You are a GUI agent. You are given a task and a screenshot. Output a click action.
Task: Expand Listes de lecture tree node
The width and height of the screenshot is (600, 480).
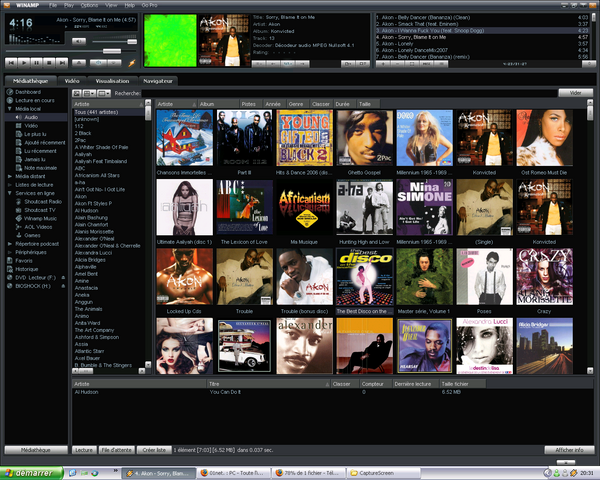click(x=10, y=184)
